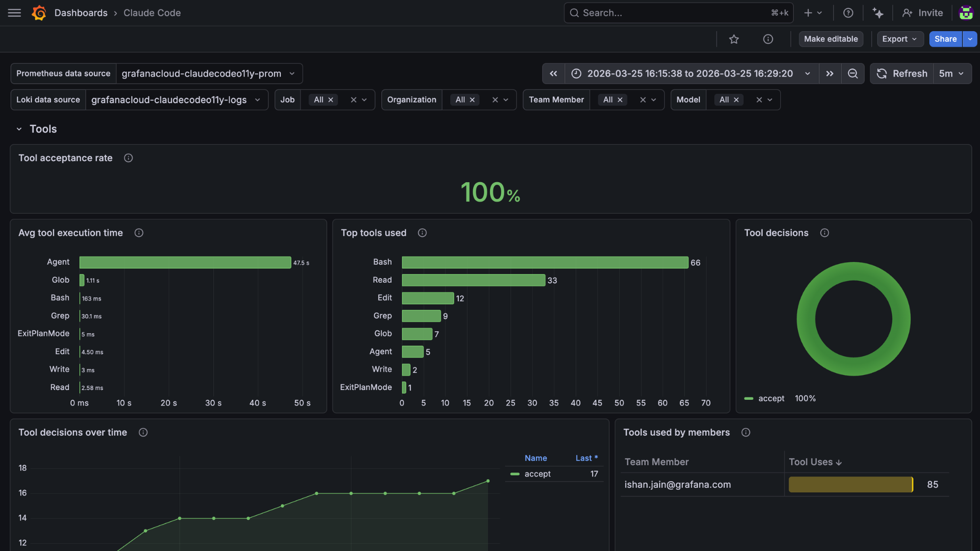The image size is (980, 551).
Task: Open the Export menu
Action: click(899, 39)
